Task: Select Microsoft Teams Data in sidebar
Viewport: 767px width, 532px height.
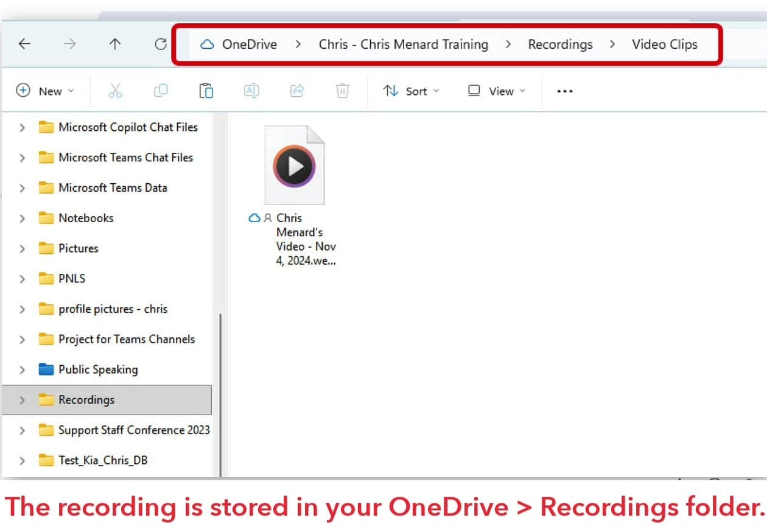Action: coord(113,188)
